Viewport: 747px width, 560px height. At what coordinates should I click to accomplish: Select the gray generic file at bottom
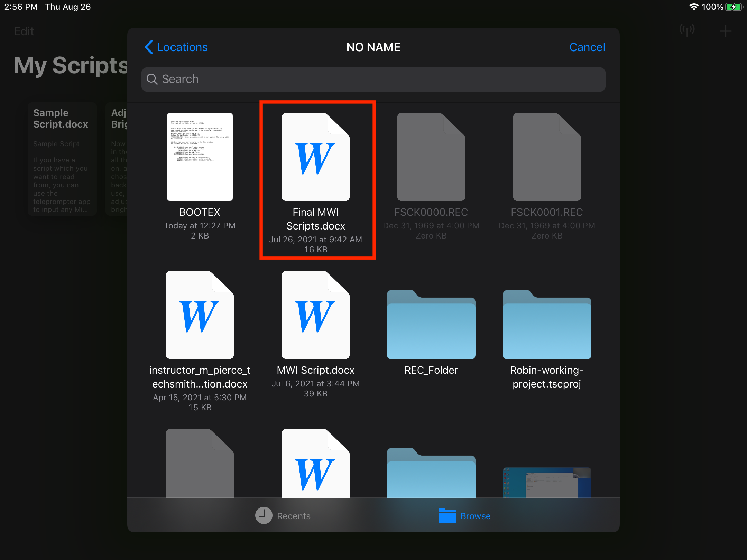coord(200,465)
